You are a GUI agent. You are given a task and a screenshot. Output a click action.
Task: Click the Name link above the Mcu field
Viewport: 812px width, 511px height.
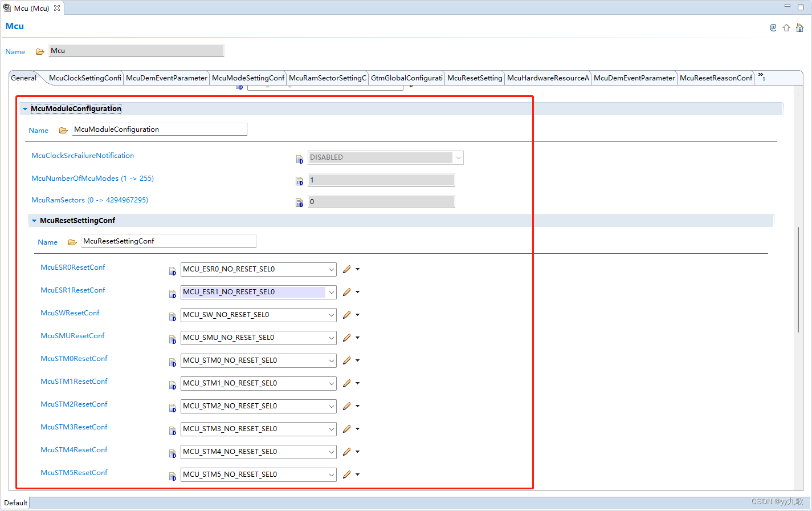click(x=15, y=52)
